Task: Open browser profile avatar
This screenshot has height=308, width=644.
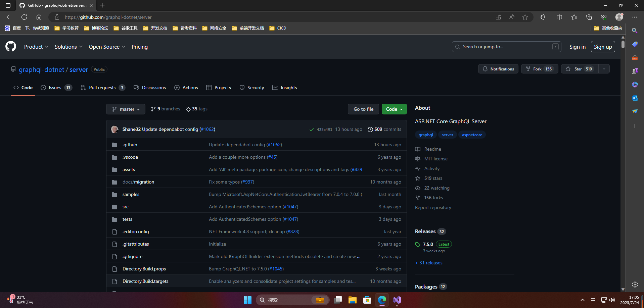Action: click(x=619, y=17)
